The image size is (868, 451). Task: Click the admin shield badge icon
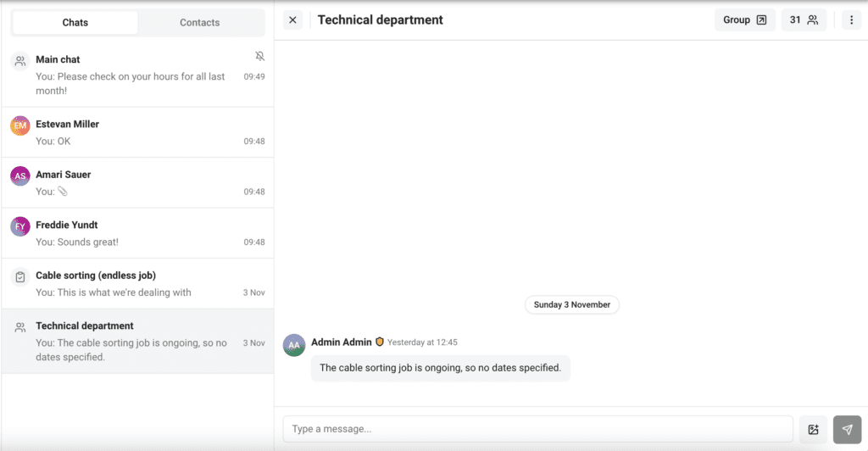pos(380,342)
